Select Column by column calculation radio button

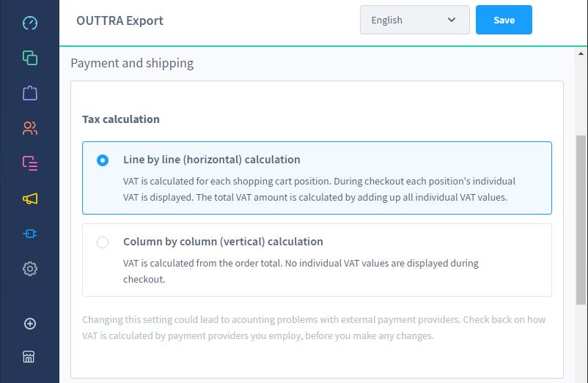(x=103, y=242)
